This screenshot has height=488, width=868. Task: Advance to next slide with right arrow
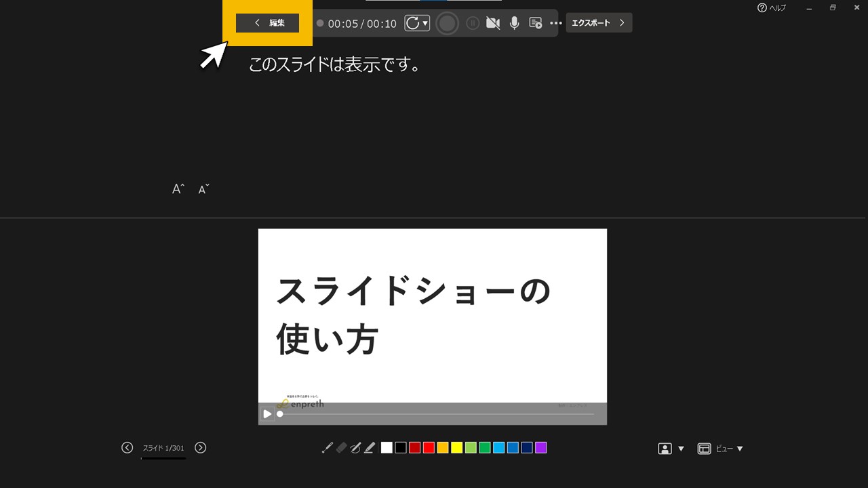click(x=200, y=447)
